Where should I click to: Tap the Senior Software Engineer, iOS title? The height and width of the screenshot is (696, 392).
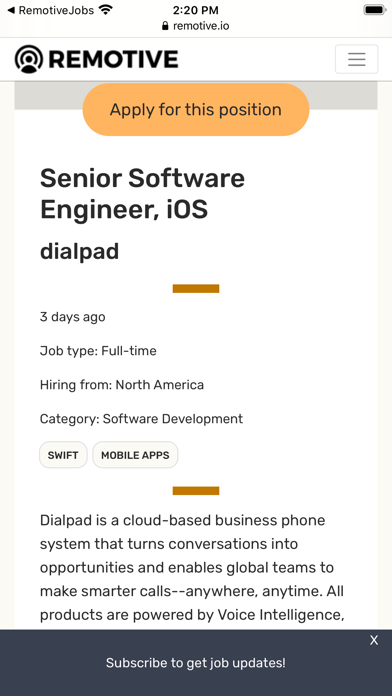coord(143,194)
